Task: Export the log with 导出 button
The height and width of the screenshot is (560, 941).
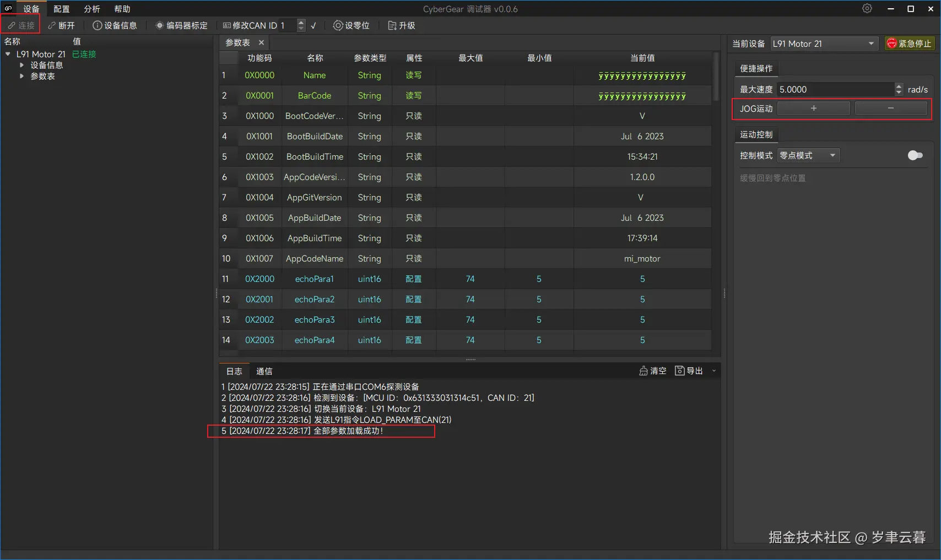Action: click(689, 371)
